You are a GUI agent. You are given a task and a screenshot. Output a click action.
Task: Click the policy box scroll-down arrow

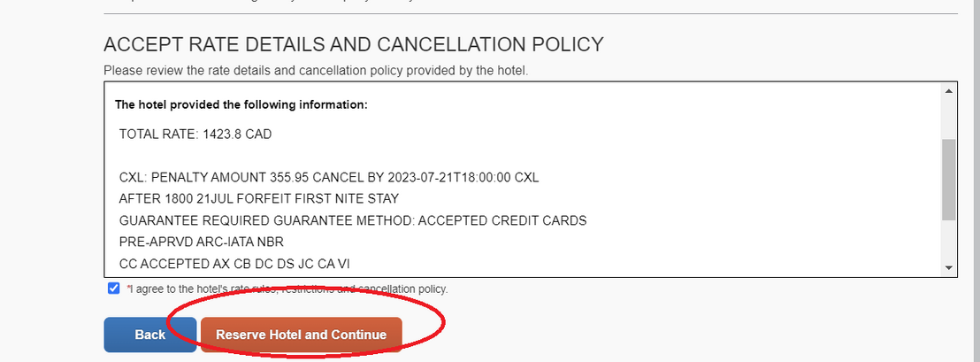click(x=949, y=267)
